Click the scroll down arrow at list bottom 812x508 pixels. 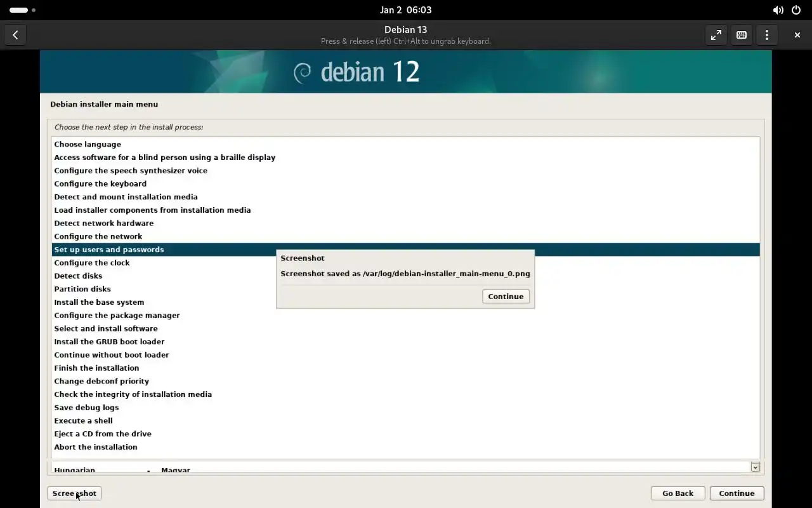(x=755, y=467)
